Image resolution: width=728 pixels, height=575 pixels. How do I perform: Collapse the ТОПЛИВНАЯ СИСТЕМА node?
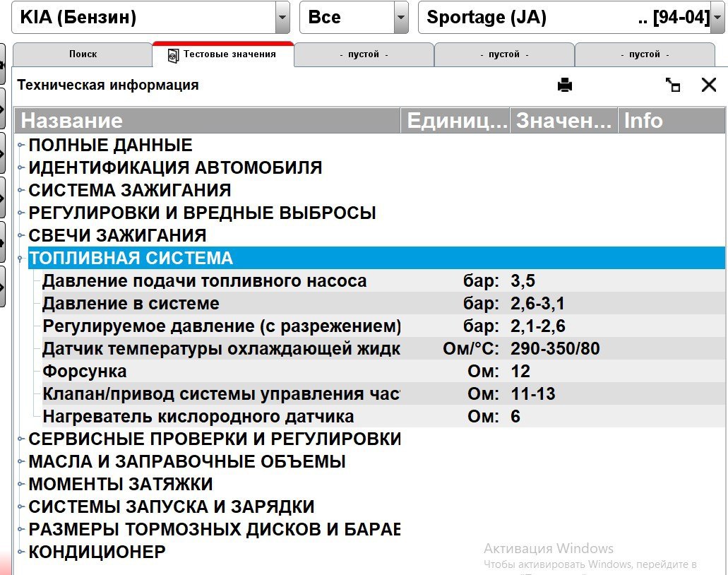click(20, 258)
